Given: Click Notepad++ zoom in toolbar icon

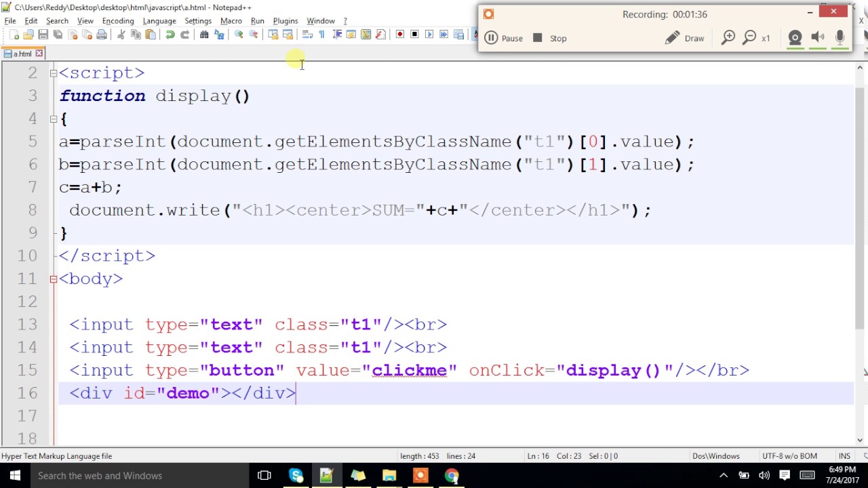Looking at the screenshot, I should pyautogui.click(x=239, y=35).
